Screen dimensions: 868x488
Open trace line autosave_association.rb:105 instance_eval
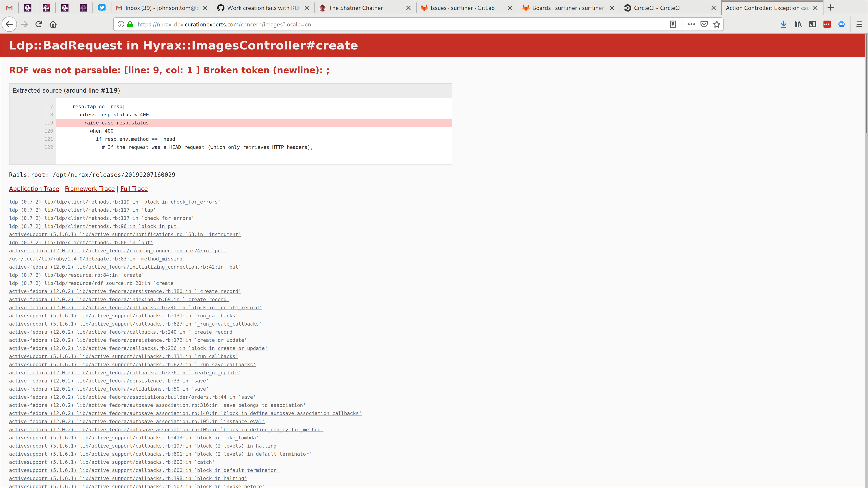pos(137,421)
